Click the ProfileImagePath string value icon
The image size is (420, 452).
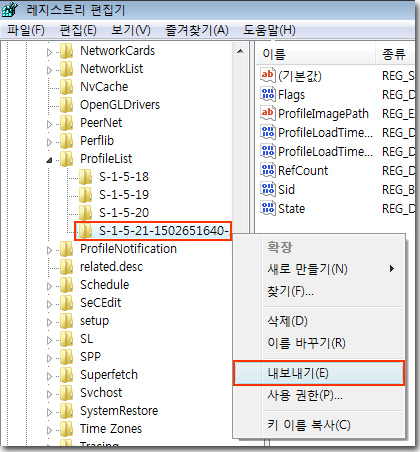(x=268, y=114)
